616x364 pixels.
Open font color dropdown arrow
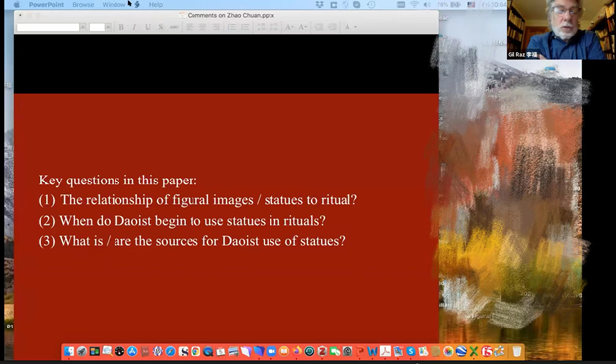click(356, 27)
